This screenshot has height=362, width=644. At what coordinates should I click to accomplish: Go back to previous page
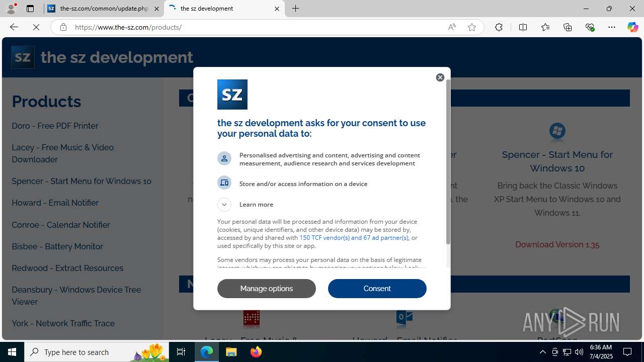(x=14, y=27)
